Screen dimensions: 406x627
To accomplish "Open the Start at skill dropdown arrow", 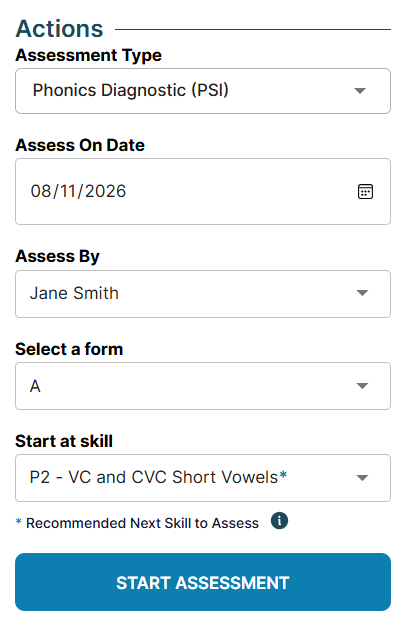I will pos(362,478).
